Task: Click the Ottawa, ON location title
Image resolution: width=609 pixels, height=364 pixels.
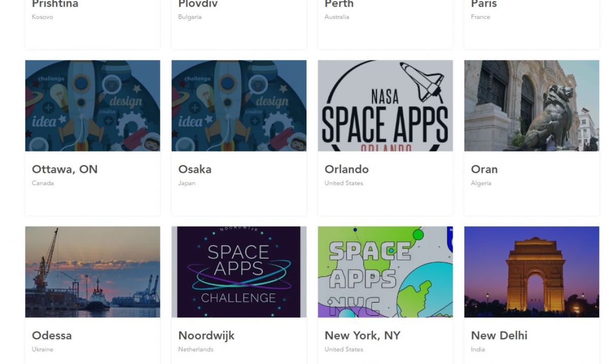Action: coord(64,169)
